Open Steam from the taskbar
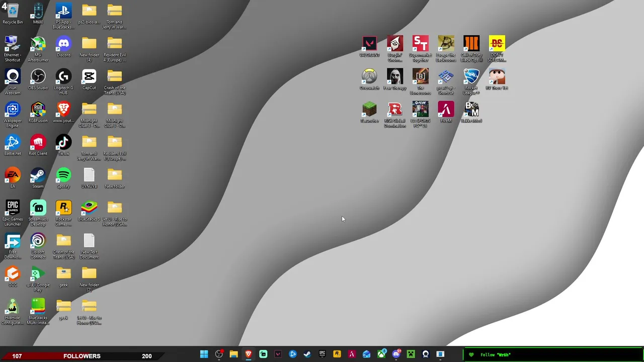Viewport: 644px width, 362px height. (307, 354)
